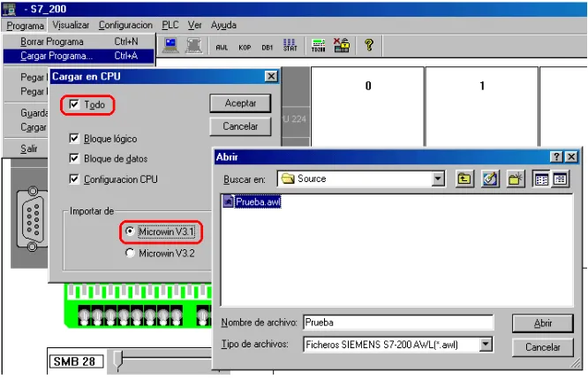
Task: Click the create new folder icon
Action: coord(516,179)
